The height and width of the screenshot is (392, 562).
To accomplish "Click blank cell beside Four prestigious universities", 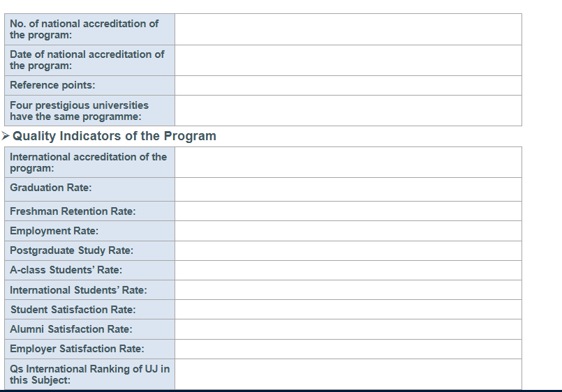I will click(348, 110).
